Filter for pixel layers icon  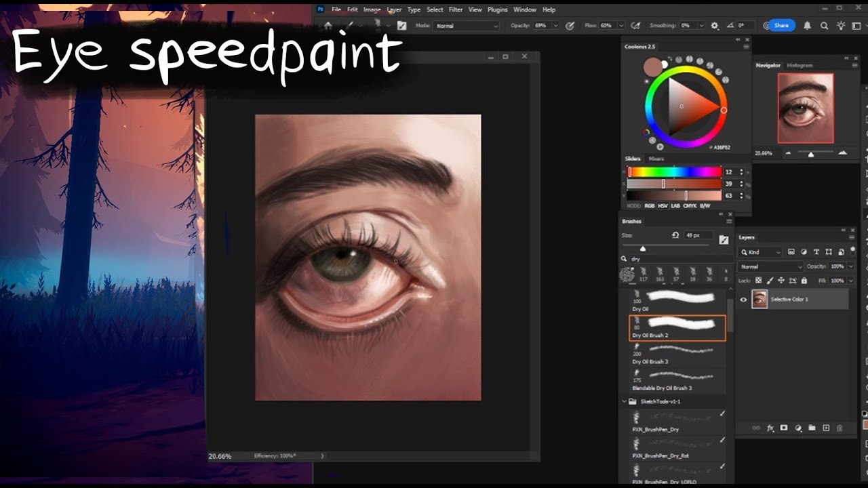click(791, 252)
